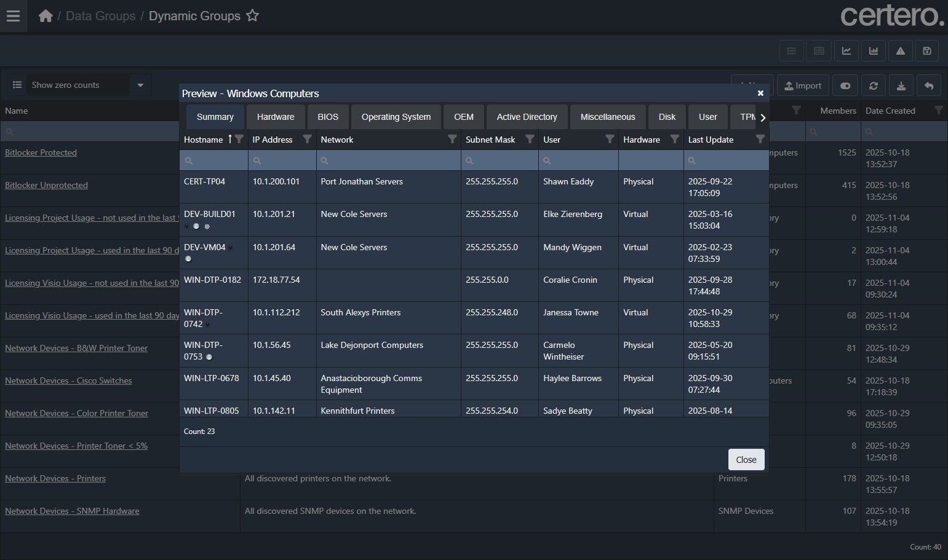Image resolution: width=948 pixels, height=560 pixels.
Task: Click the bar chart toolbar icon
Action: pos(874,51)
